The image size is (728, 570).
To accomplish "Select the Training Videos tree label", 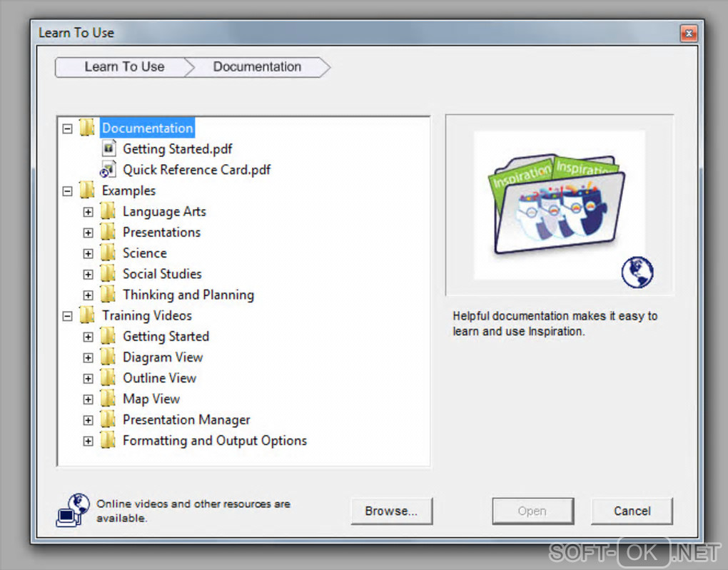I will pyautogui.click(x=147, y=315).
